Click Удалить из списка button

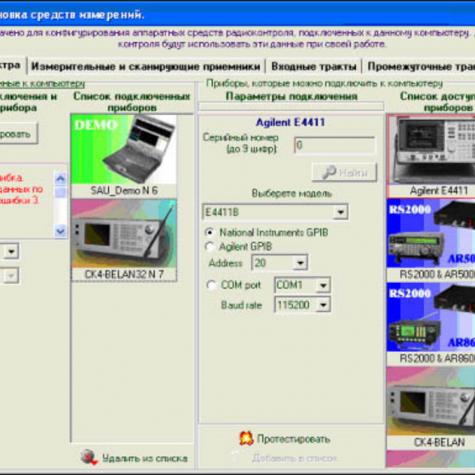pos(134,458)
